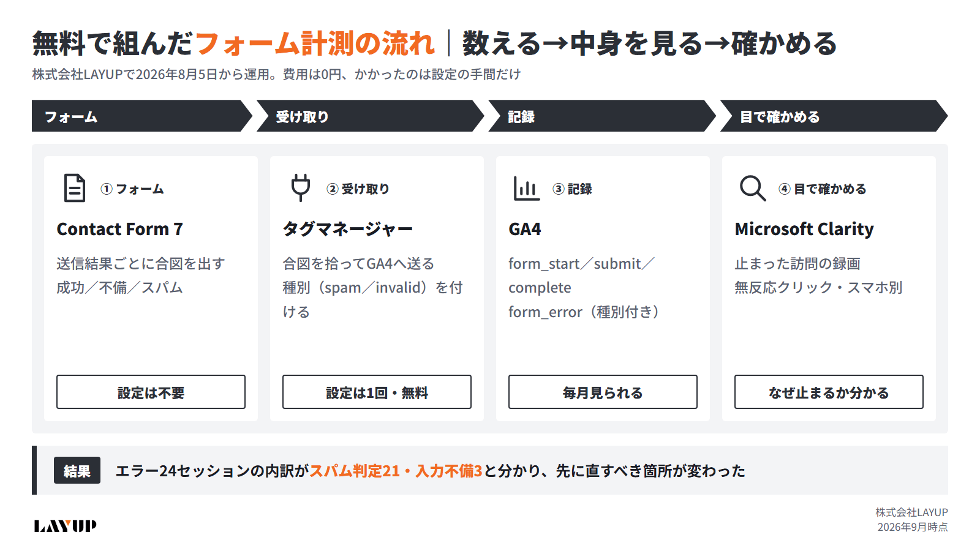Click the Contact Form 7 heading
This screenshot has height=551, width=980.
click(x=120, y=229)
